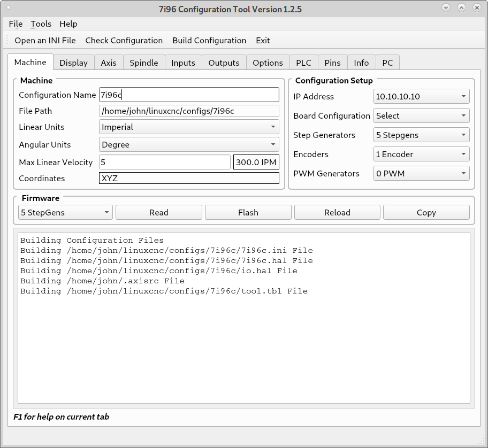
Task: Open the Tools menu
Action: click(x=41, y=24)
